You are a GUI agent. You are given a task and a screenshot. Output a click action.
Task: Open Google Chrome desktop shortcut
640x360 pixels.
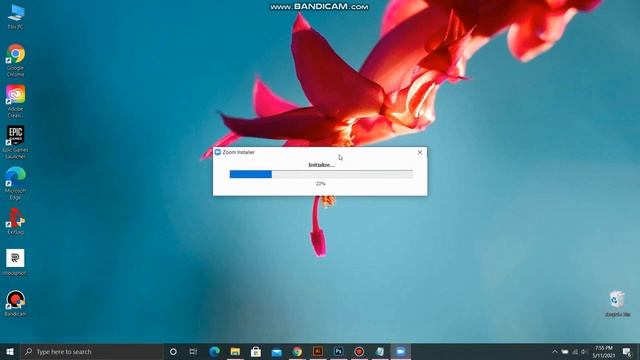16,60
